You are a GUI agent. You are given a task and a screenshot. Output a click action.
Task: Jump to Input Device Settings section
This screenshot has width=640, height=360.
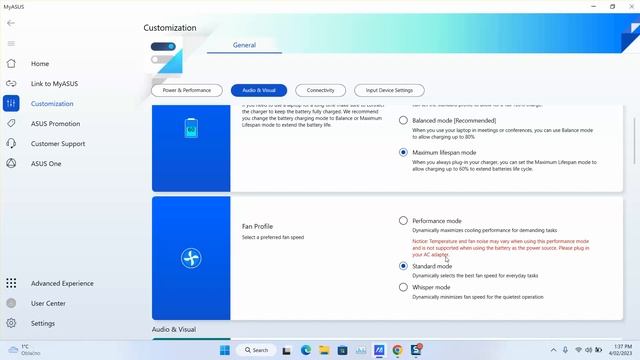(x=389, y=90)
